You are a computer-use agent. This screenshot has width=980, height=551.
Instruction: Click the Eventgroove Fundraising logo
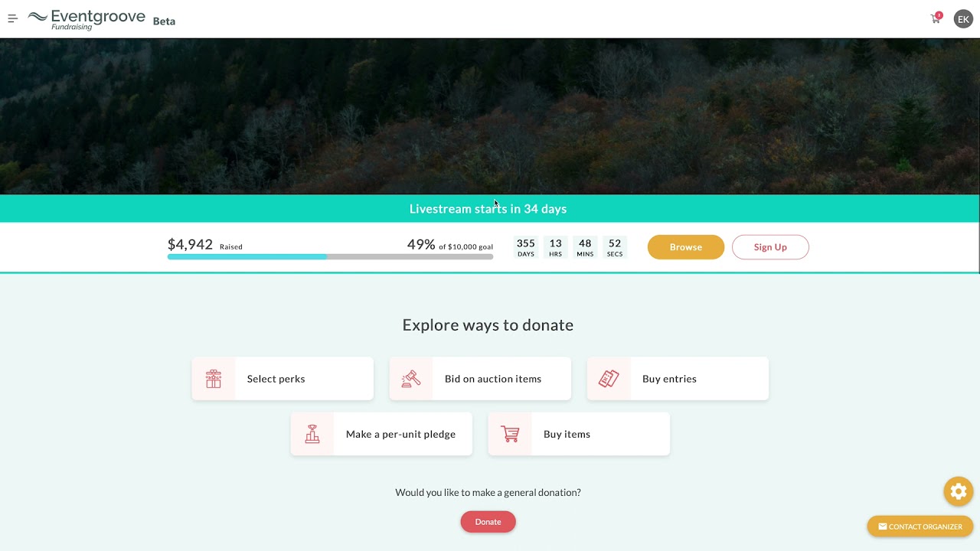pos(87,20)
